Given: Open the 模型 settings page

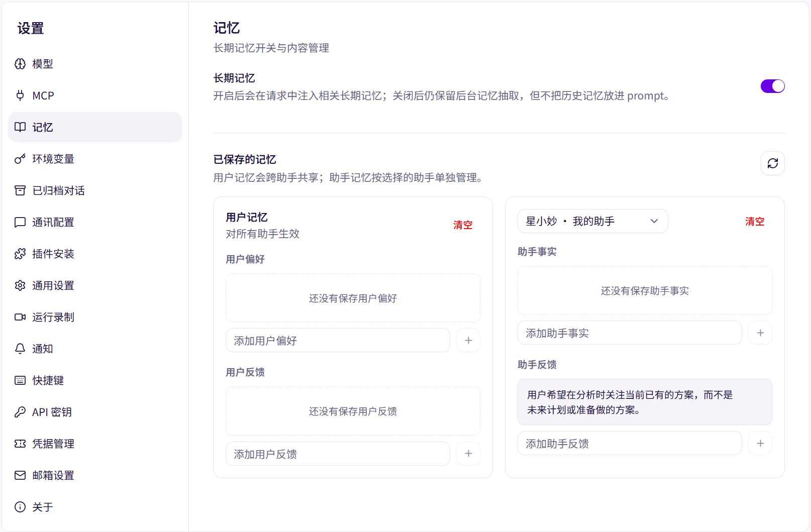Looking at the screenshot, I should (x=95, y=64).
